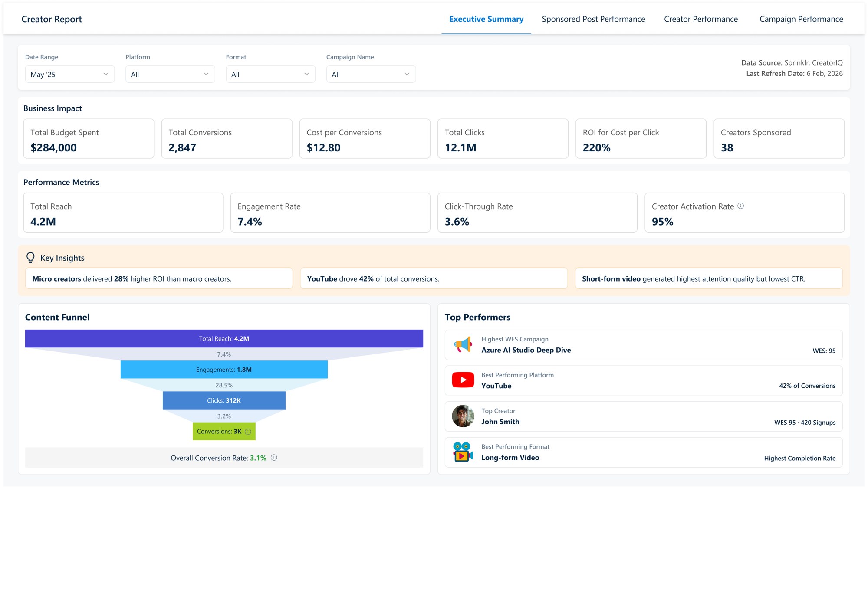The image size is (868, 593).
Task: Switch to Sponsored Post Performance tab
Action: 593,19
